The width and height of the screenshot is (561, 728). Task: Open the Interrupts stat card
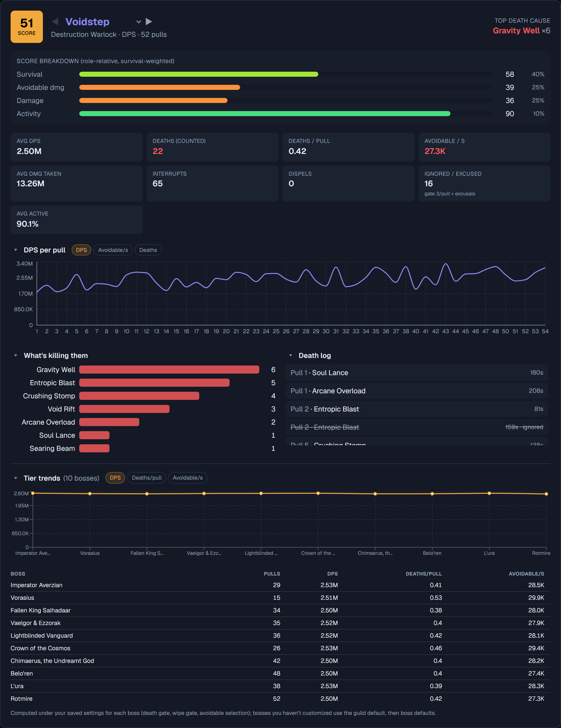coord(213,184)
